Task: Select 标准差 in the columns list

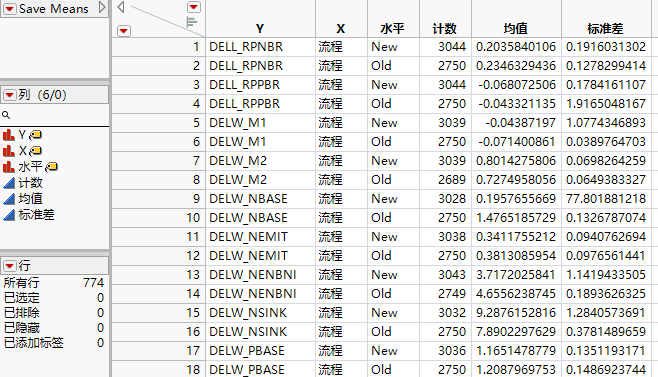Action: click(36, 215)
